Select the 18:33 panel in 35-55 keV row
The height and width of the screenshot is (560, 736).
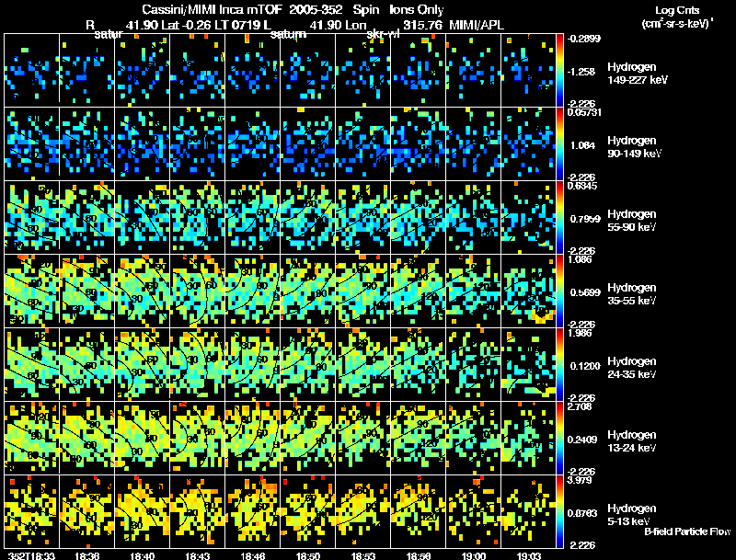pyautogui.click(x=32, y=291)
